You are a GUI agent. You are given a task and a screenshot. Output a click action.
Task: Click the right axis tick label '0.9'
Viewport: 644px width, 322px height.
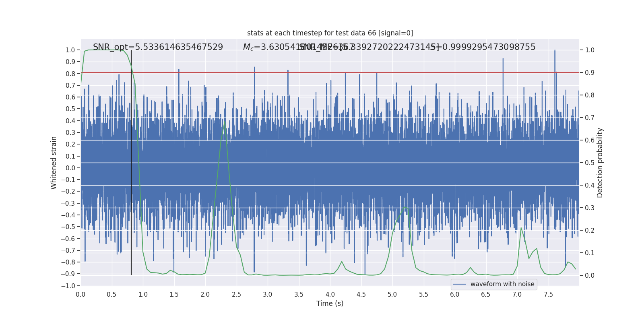pos(590,73)
